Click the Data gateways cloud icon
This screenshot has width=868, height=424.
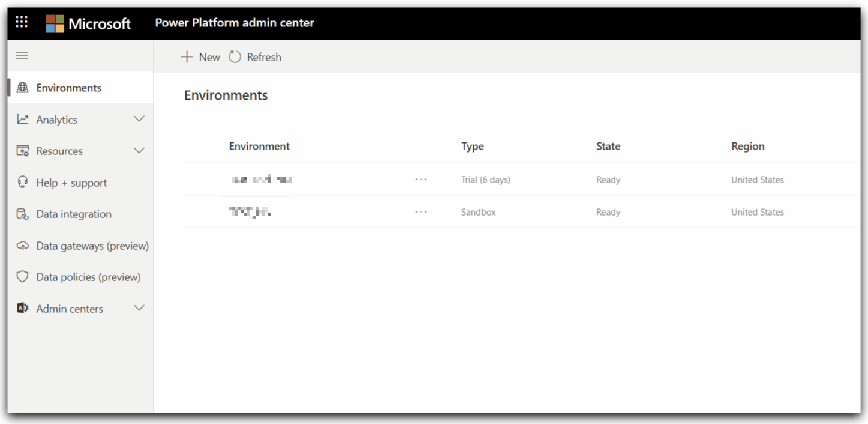tap(23, 246)
